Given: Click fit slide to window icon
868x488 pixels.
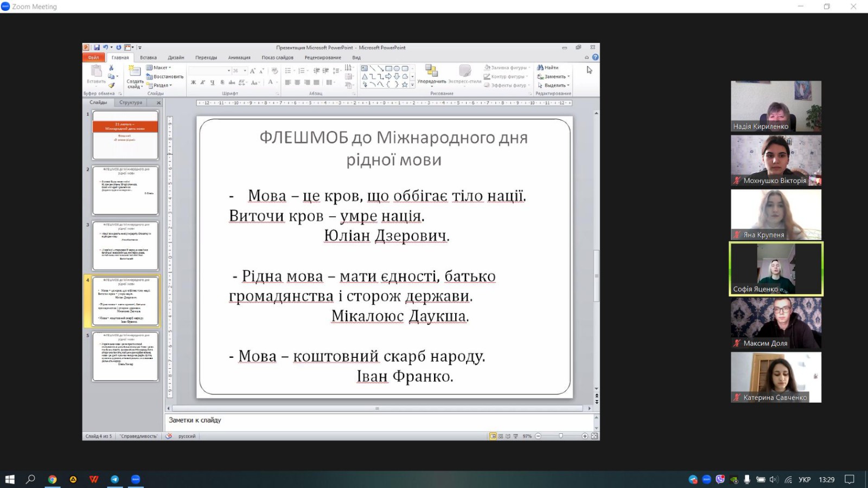Looking at the screenshot, I should [595, 436].
